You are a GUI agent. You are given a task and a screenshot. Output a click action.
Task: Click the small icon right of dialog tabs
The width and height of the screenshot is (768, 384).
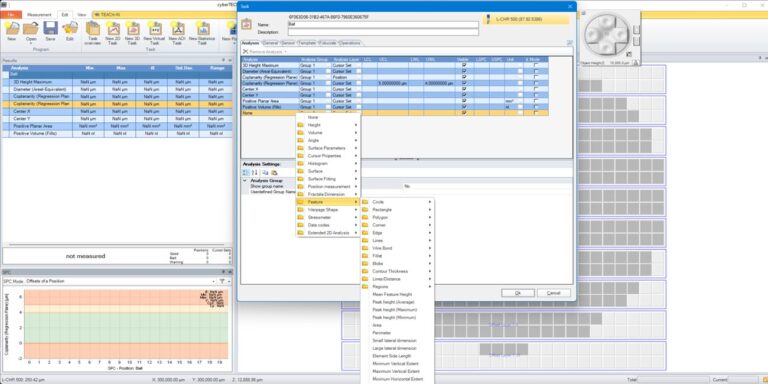[569, 43]
